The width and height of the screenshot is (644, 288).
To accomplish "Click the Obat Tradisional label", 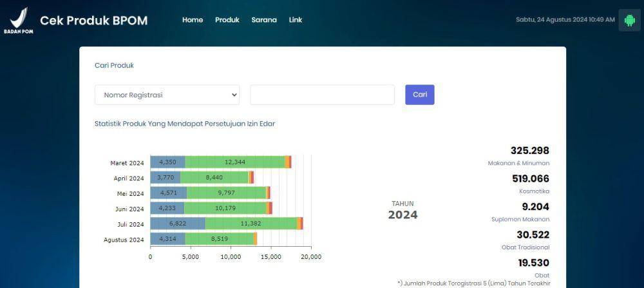I will point(526,247).
